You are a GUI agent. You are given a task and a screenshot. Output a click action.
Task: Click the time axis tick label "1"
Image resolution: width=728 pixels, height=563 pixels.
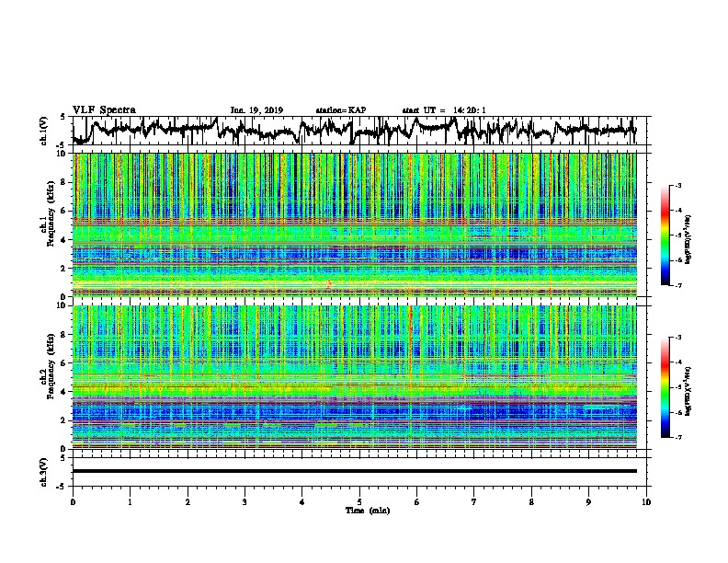pyautogui.click(x=130, y=501)
